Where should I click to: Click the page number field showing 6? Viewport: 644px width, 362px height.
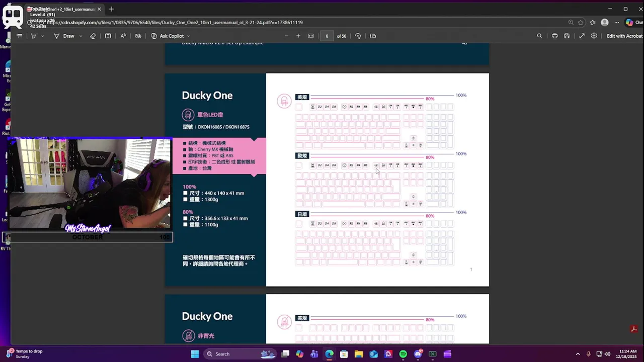click(327, 36)
